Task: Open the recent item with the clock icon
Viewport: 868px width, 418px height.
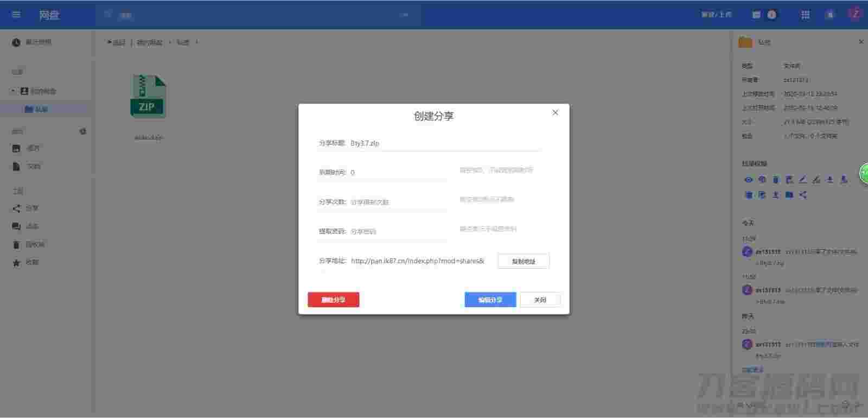Action: click(33, 42)
